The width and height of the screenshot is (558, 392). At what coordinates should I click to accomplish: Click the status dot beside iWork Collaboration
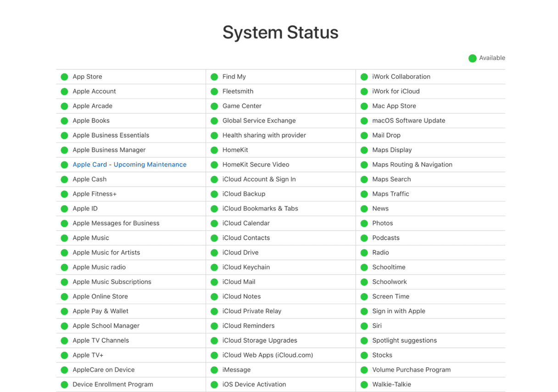tap(364, 77)
